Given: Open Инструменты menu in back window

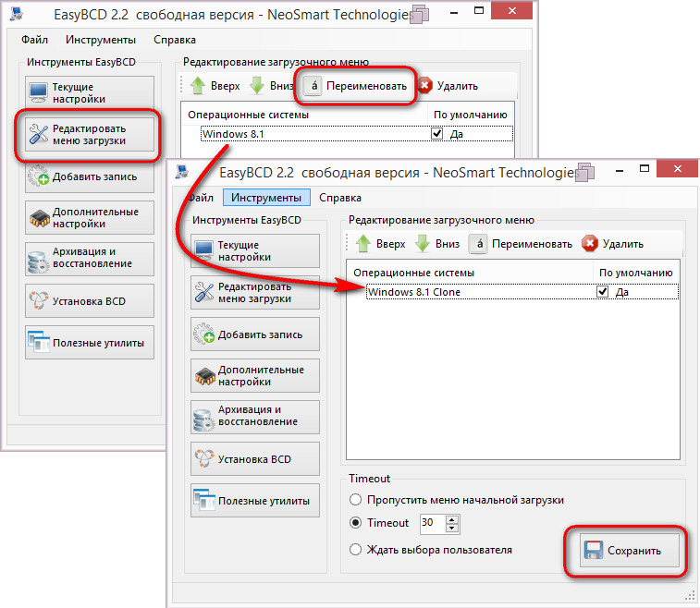Looking at the screenshot, I should tap(101, 40).
